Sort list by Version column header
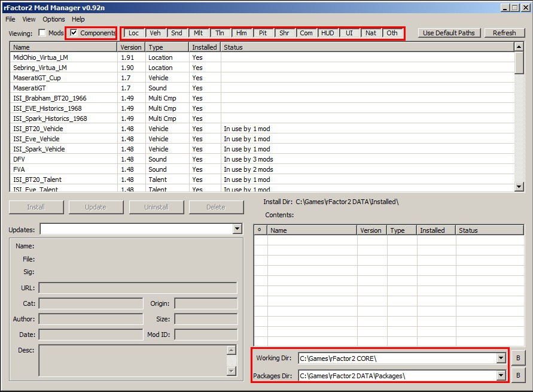Image resolution: width=533 pixels, height=392 pixels. pos(131,47)
